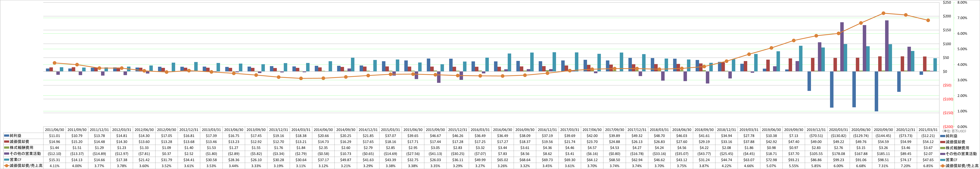Viewport: 980px width, 169px height.
Task: Click the 7.20% ratio cell
Action: click(906, 166)
